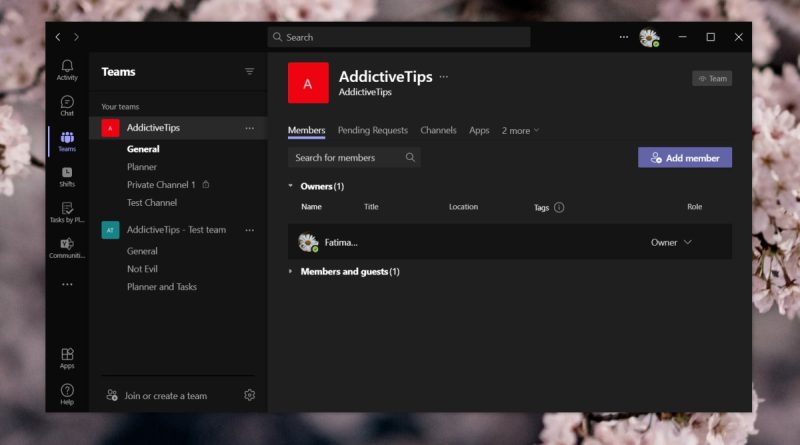The width and height of the screenshot is (800, 445).
Task: Open the Shifts app
Action: pos(67,177)
